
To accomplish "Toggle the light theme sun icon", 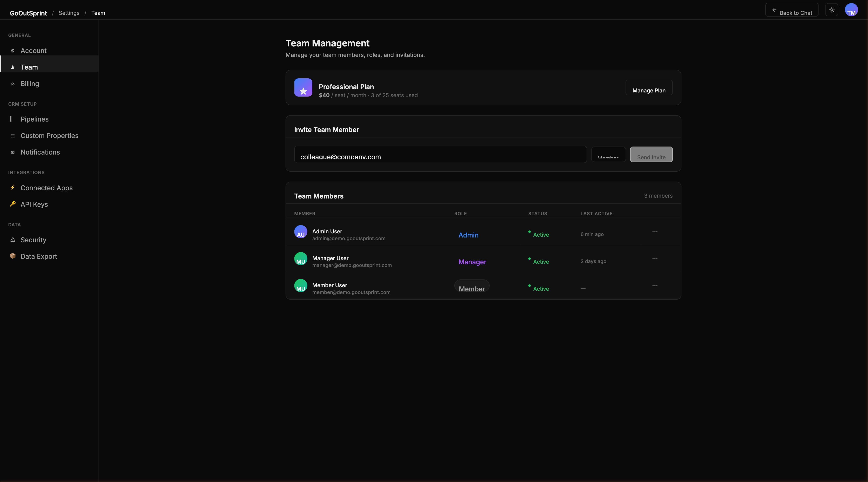I will [831, 10].
